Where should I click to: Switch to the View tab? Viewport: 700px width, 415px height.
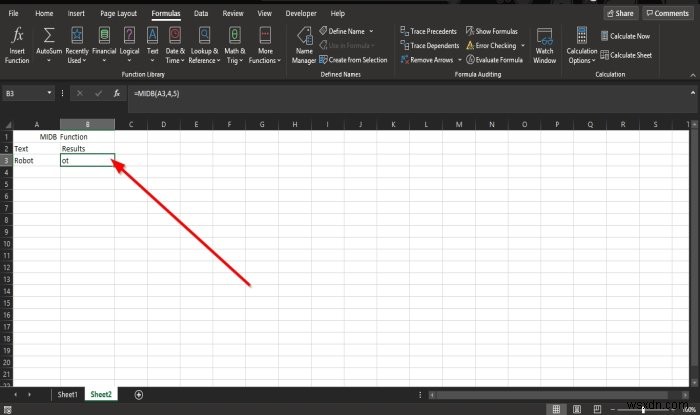tap(264, 13)
